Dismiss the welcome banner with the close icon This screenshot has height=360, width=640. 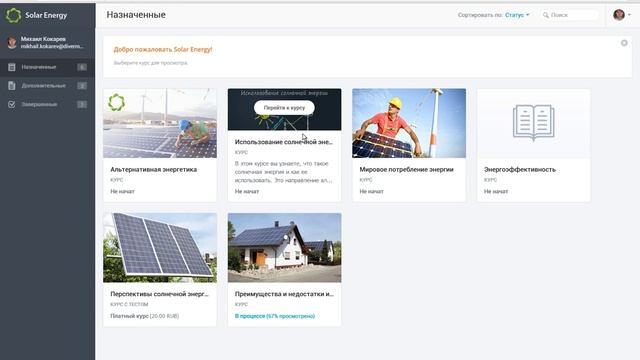coord(624,43)
